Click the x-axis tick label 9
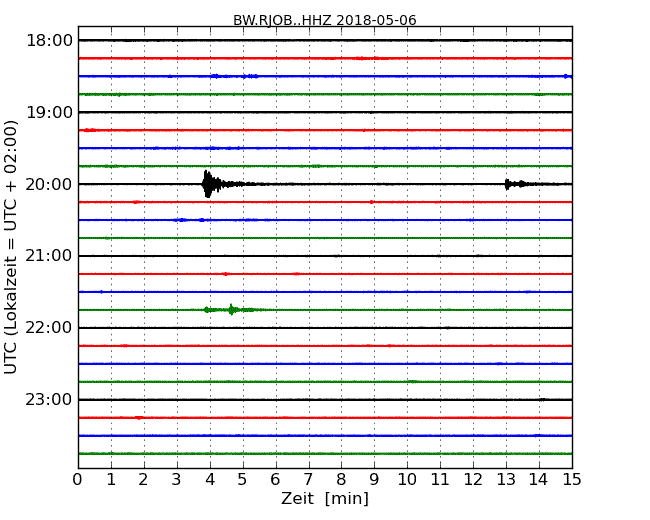Image resolution: width=650 pixels, height=520 pixels. coord(374,480)
